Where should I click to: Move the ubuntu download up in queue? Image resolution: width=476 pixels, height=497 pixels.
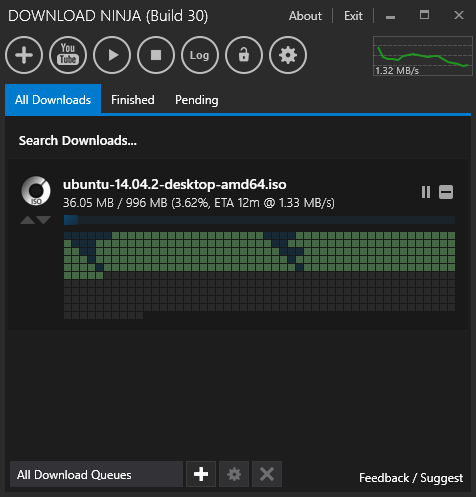coord(28,220)
